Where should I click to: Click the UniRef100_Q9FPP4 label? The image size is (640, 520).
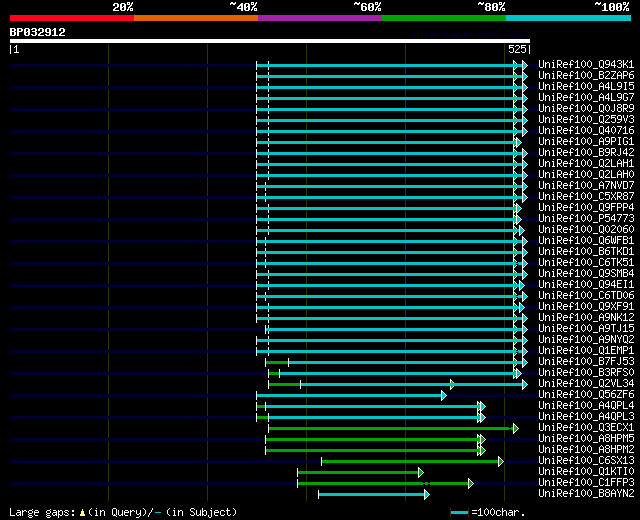point(586,208)
